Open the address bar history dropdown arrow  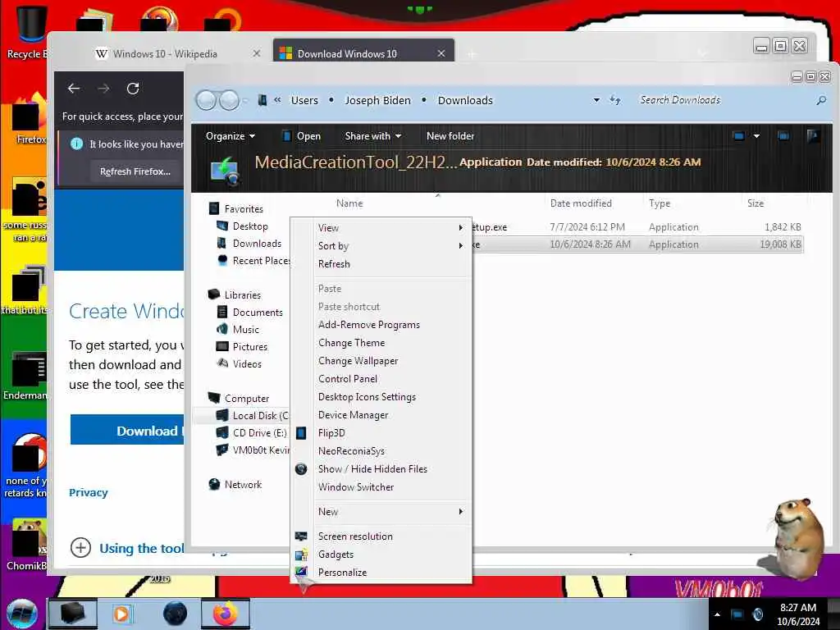[x=596, y=100]
